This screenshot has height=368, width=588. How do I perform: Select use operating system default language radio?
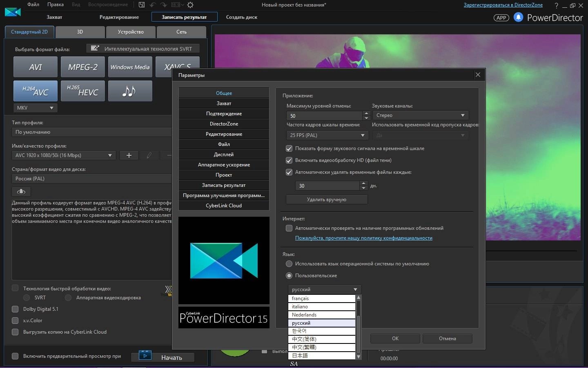click(289, 264)
